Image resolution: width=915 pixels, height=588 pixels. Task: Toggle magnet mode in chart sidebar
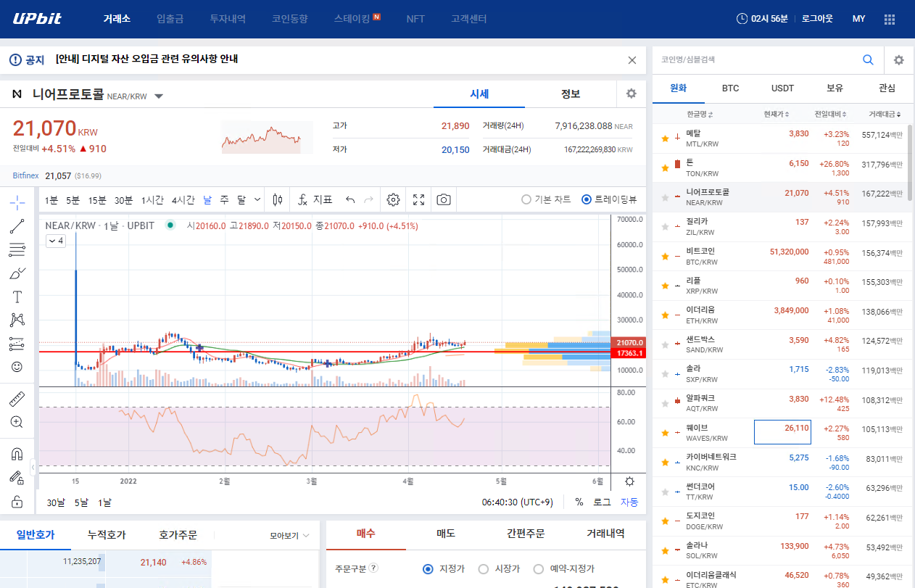tap(17, 454)
